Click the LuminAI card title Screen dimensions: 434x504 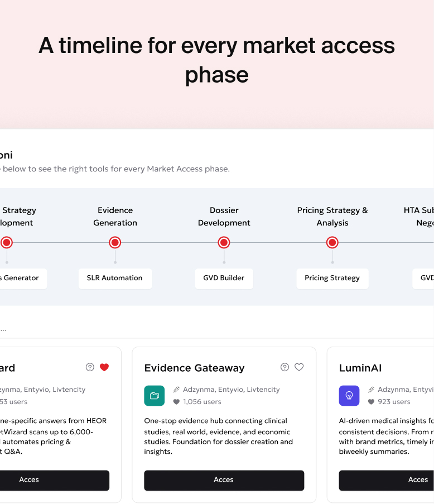[360, 368]
